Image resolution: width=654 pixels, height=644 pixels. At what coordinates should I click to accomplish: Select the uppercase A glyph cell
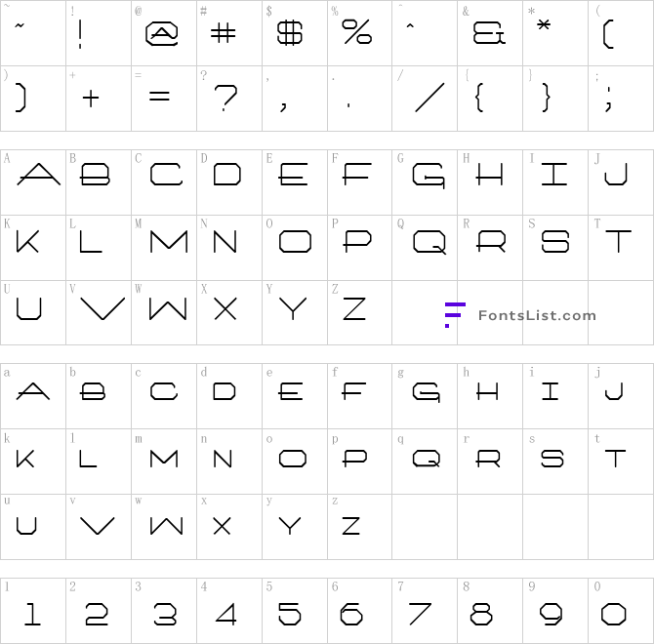(x=33, y=182)
